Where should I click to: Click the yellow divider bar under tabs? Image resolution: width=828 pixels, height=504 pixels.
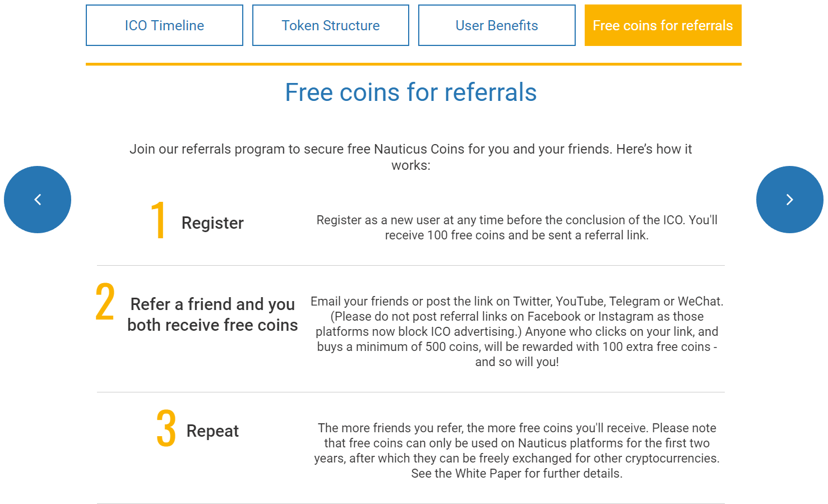[x=414, y=64]
